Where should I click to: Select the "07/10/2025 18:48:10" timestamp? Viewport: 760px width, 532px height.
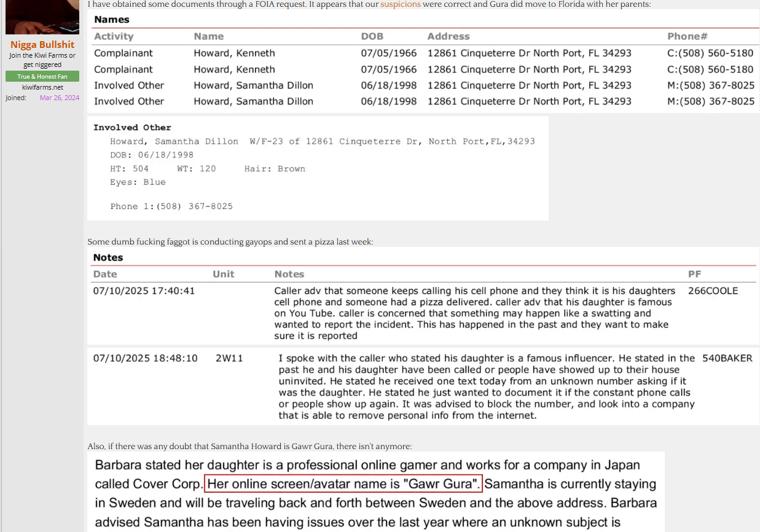145,358
